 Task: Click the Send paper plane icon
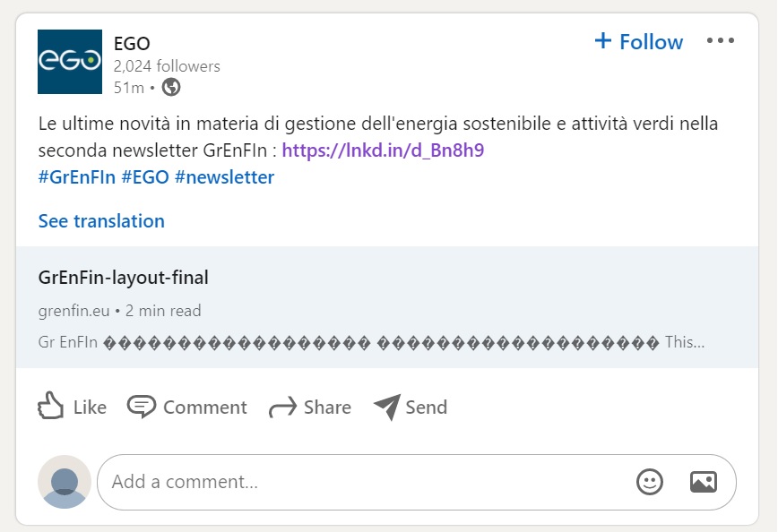click(x=387, y=407)
